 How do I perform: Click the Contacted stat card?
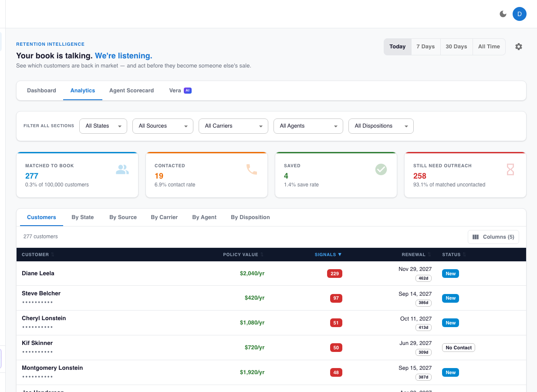(x=206, y=175)
